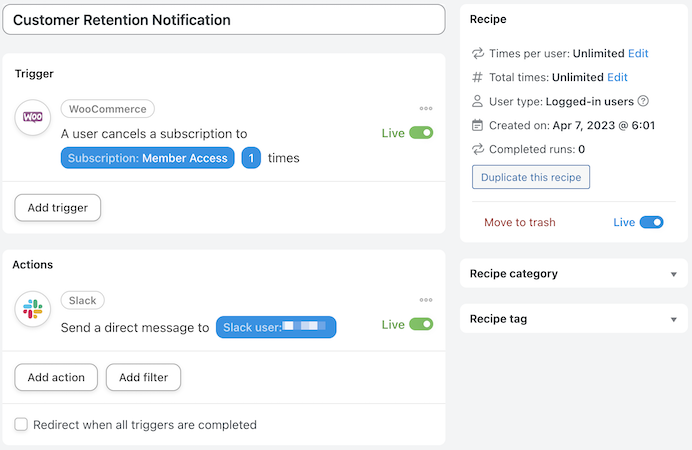
Task: Click the WooCommerce integration label
Action: (108, 109)
